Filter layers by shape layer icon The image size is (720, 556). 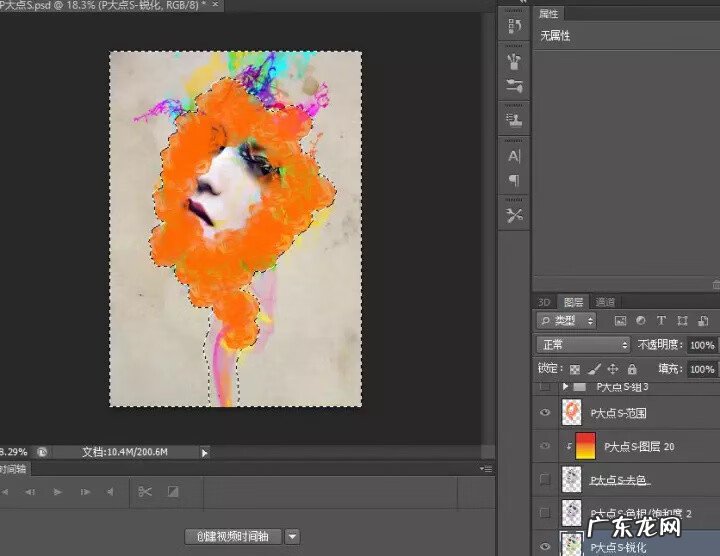[682, 321]
